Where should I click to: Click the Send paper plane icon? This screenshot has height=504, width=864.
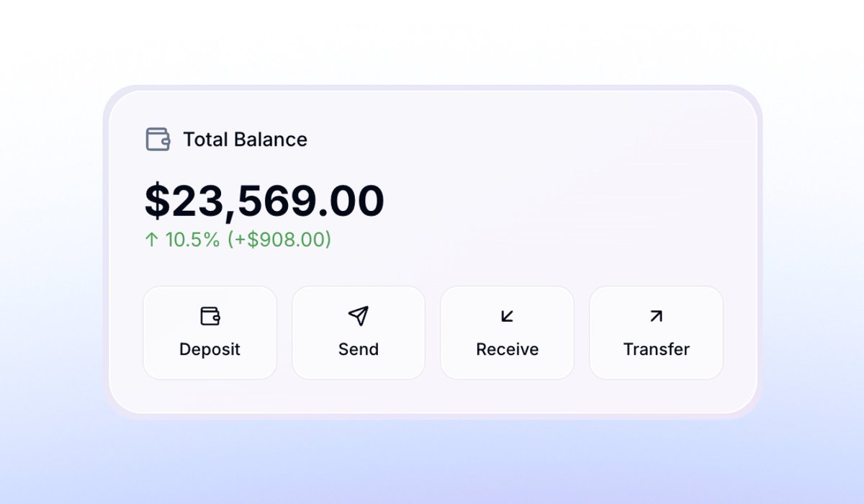click(x=358, y=315)
